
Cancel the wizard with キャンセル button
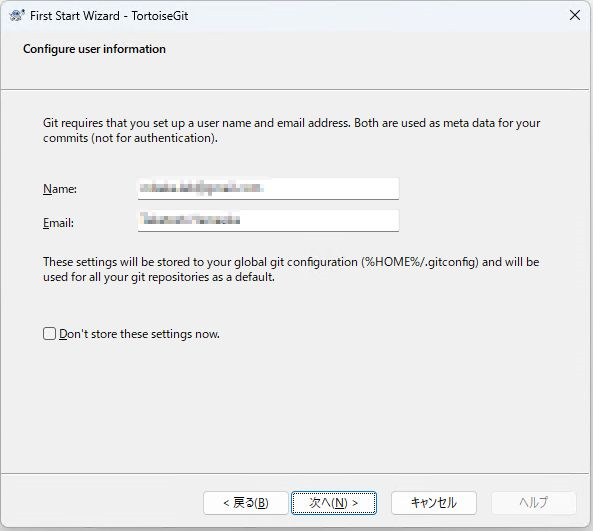tap(434, 503)
